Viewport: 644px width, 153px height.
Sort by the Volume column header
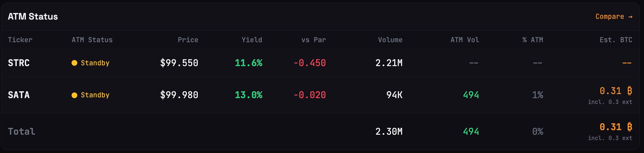[x=390, y=40]
